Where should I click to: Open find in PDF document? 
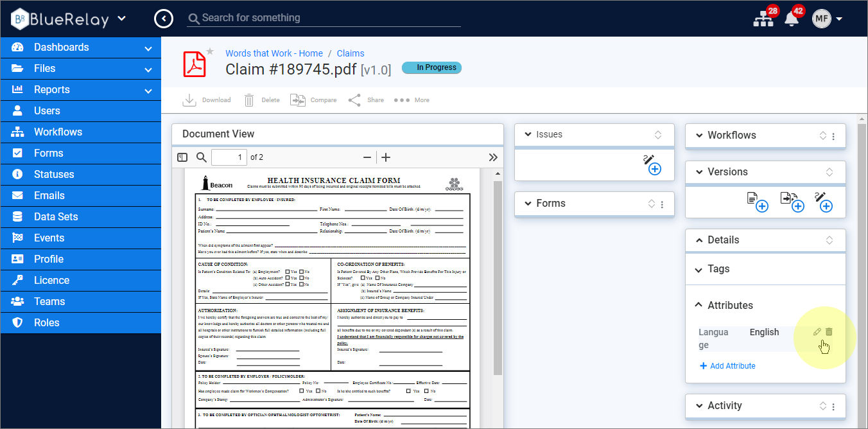pos(202,157)
